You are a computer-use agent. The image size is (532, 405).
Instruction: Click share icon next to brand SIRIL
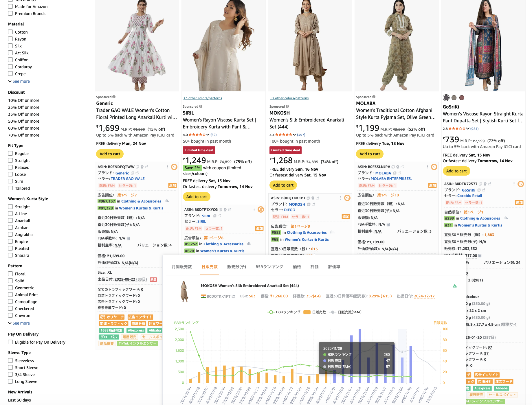219,216
